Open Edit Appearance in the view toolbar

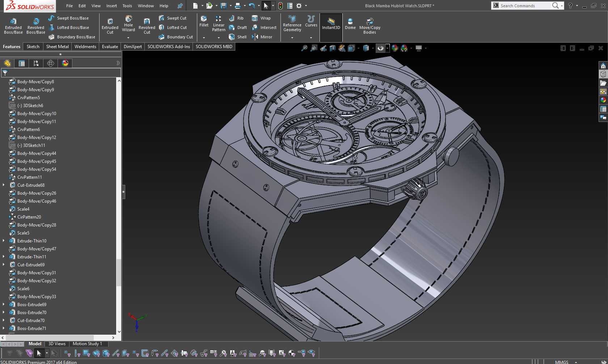pyautogui.click(x=395, y=48)
